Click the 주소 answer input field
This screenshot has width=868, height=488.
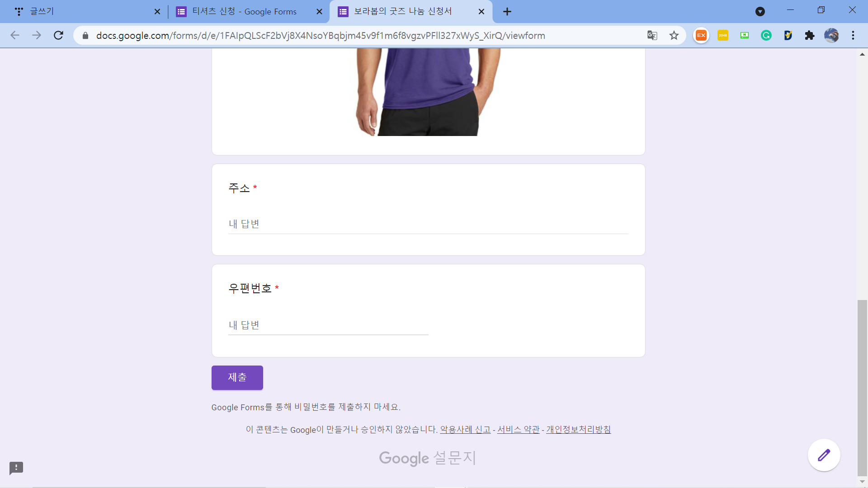[428, 224]
